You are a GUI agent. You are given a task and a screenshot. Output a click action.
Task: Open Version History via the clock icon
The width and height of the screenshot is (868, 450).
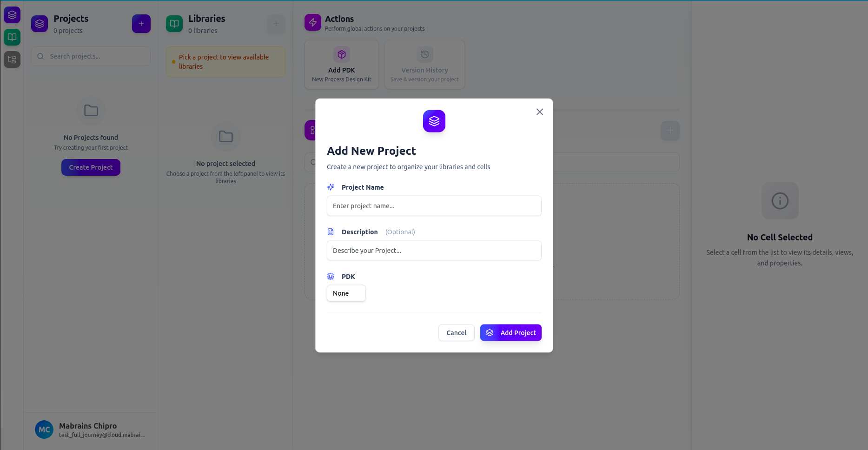[424, 54]
